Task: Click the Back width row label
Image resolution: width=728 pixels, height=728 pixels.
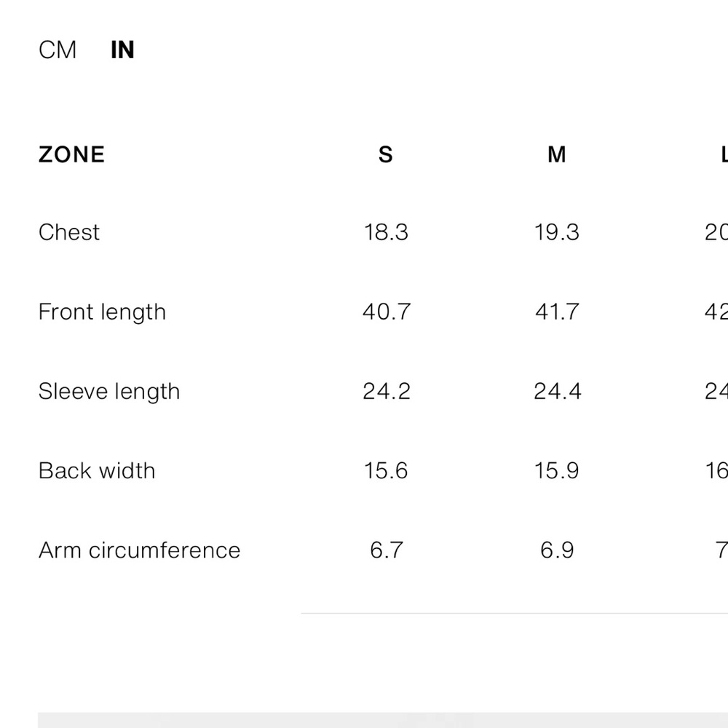Action: coord(97,470)
